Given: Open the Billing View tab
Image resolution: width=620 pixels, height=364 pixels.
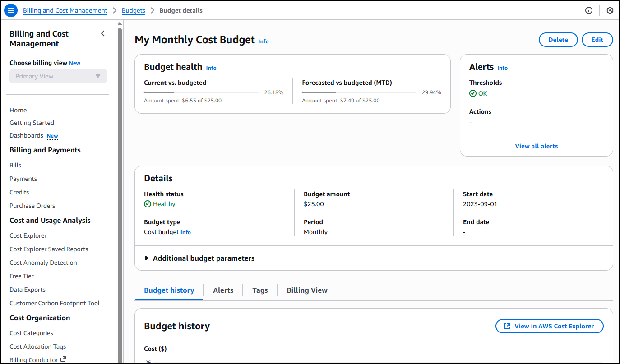Looking at the screenshot, I should click(307, 290).
